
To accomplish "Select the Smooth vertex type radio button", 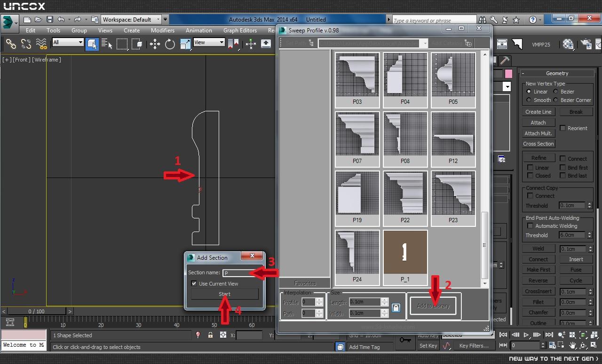I will click(529, 100).
